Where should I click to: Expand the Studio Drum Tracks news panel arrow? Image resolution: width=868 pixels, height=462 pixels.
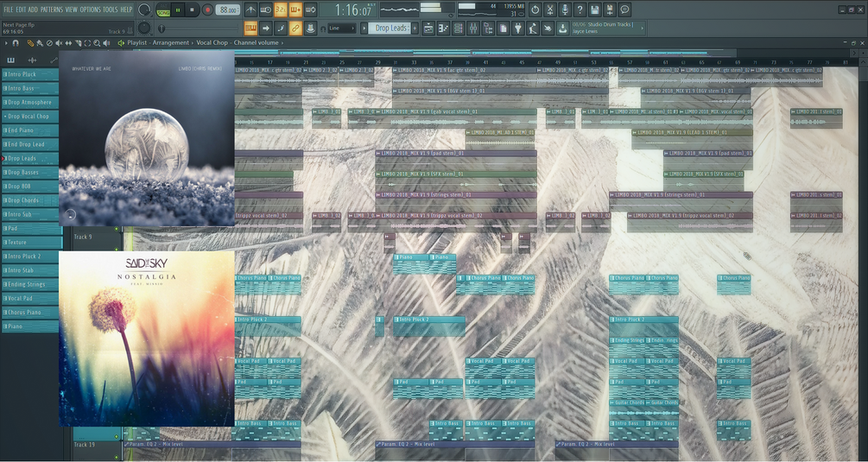pos(643,28)
